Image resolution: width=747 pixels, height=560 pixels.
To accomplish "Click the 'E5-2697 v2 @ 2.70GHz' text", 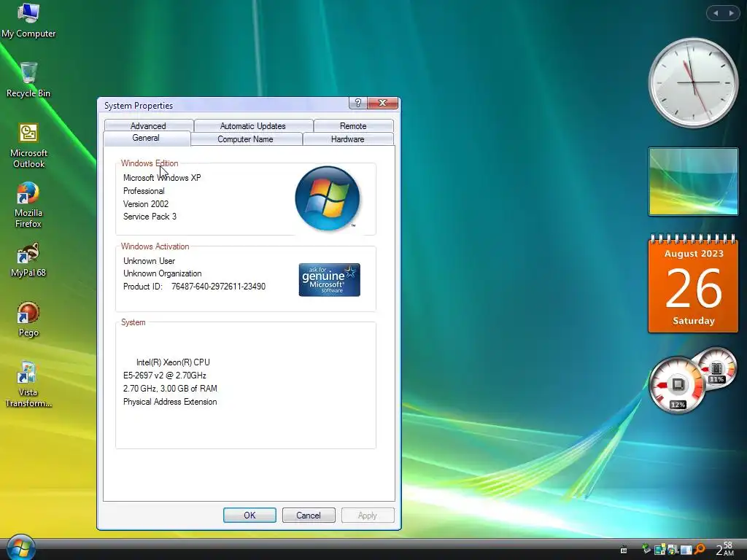I will [164, 376].
